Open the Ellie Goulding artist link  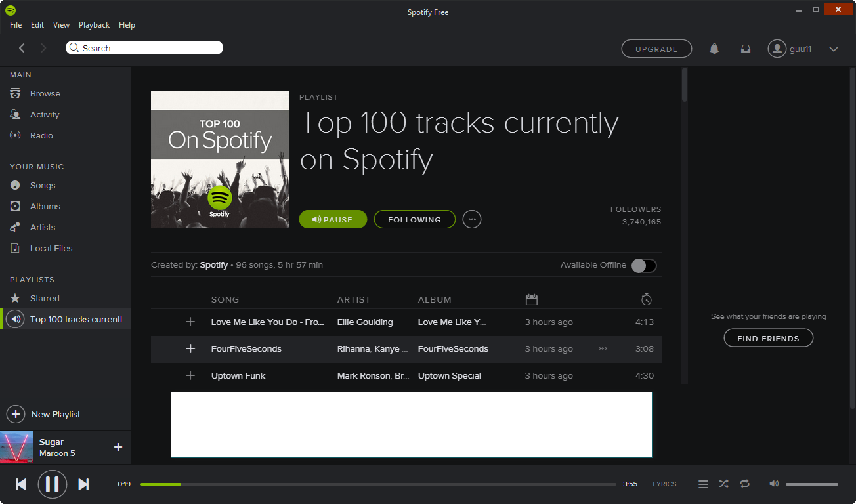click(365, 322)
